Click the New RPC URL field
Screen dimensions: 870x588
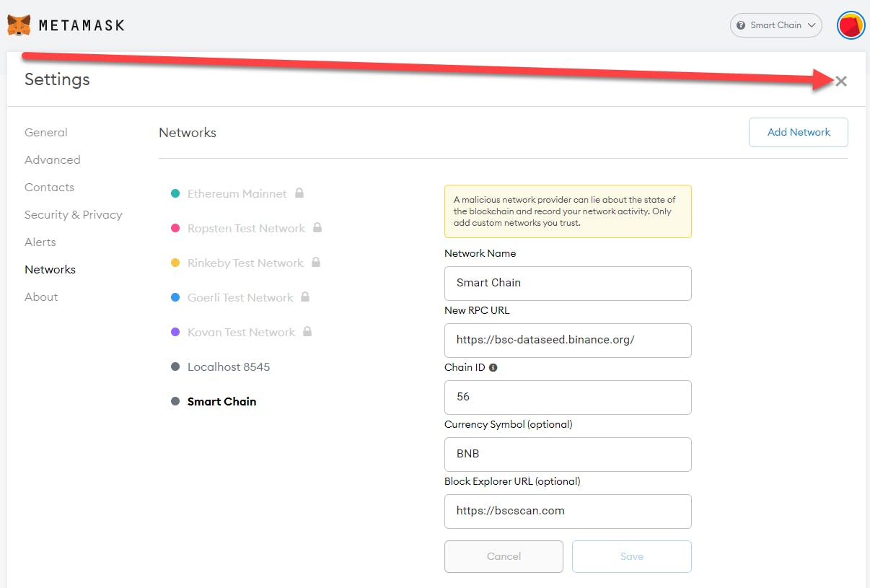(568, 340)
